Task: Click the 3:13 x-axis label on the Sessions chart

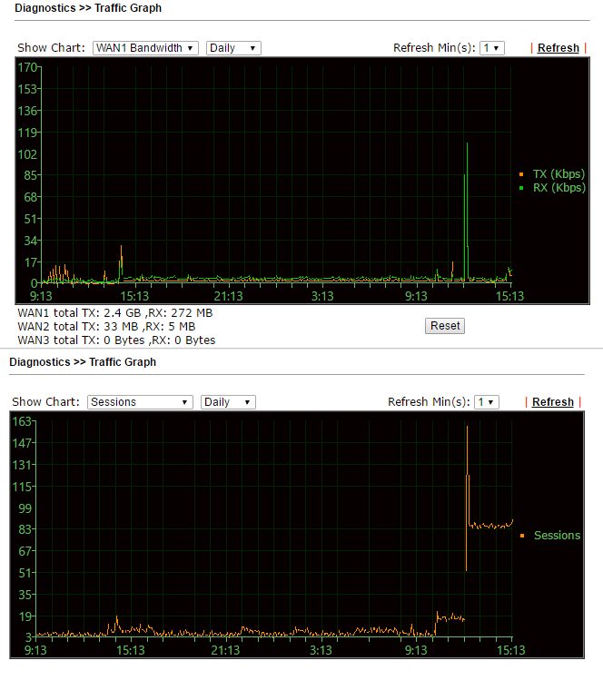Action: point(321,650)
